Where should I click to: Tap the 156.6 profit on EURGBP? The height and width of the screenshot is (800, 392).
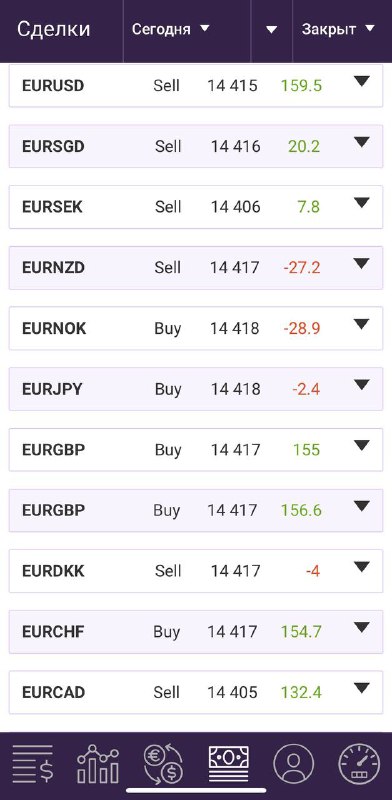click(301, 510)
